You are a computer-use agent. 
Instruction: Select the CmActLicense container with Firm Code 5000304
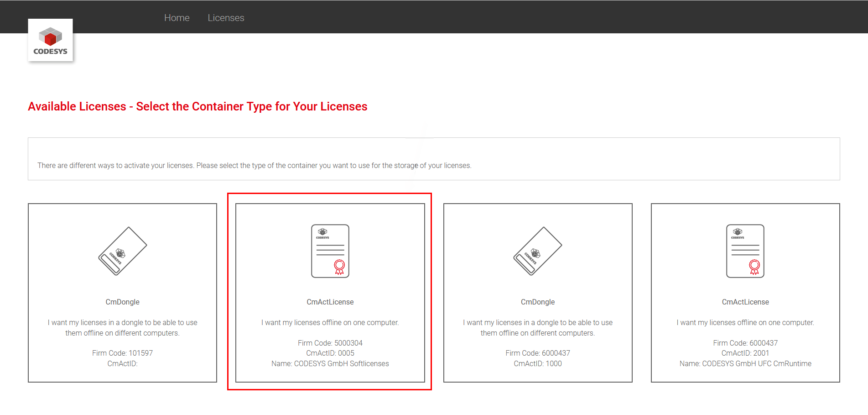coord(330,292)
